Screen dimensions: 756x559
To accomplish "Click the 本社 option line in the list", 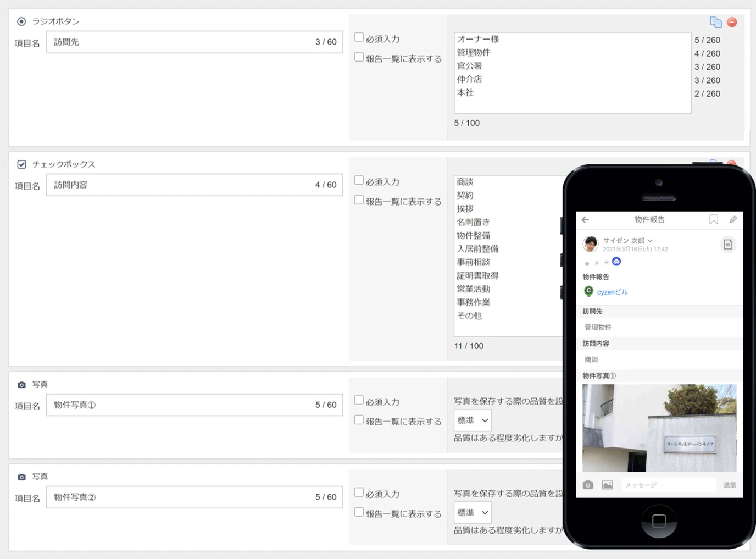I will (465, 93).
